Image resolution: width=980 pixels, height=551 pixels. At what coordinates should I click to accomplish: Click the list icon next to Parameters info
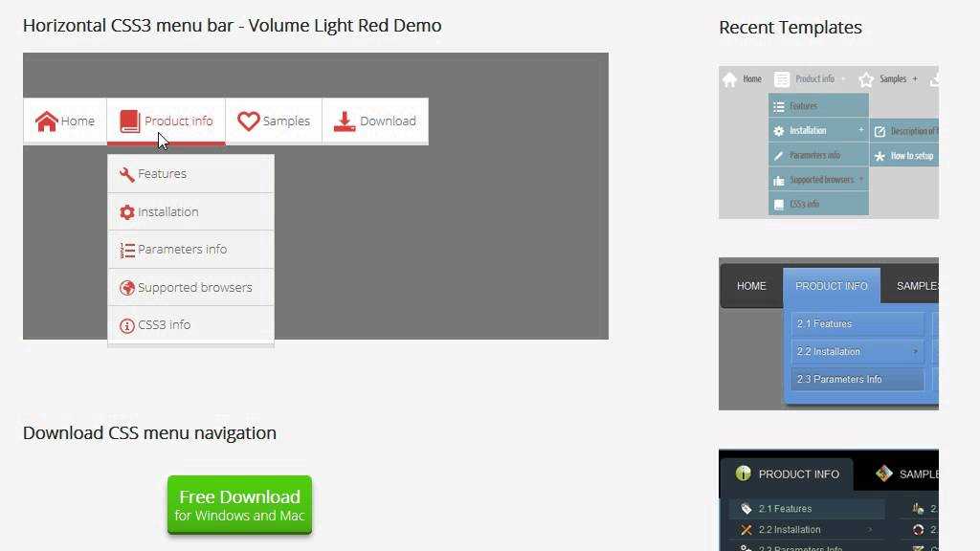(x=127, y=250)
